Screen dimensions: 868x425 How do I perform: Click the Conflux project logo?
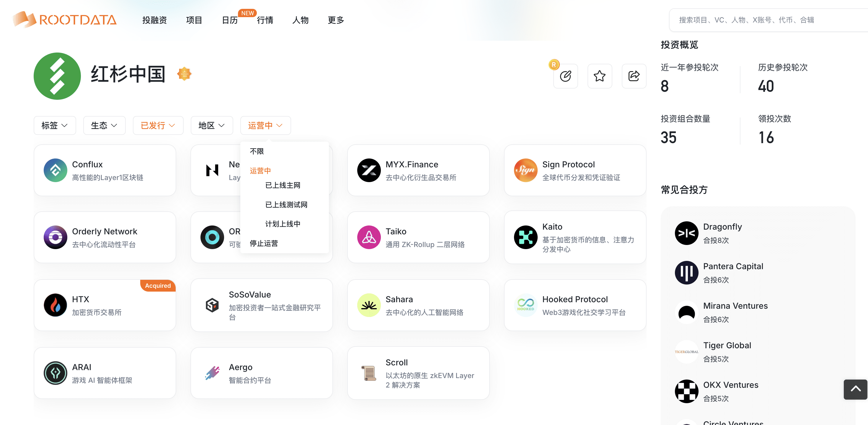[x=56, y=170]
